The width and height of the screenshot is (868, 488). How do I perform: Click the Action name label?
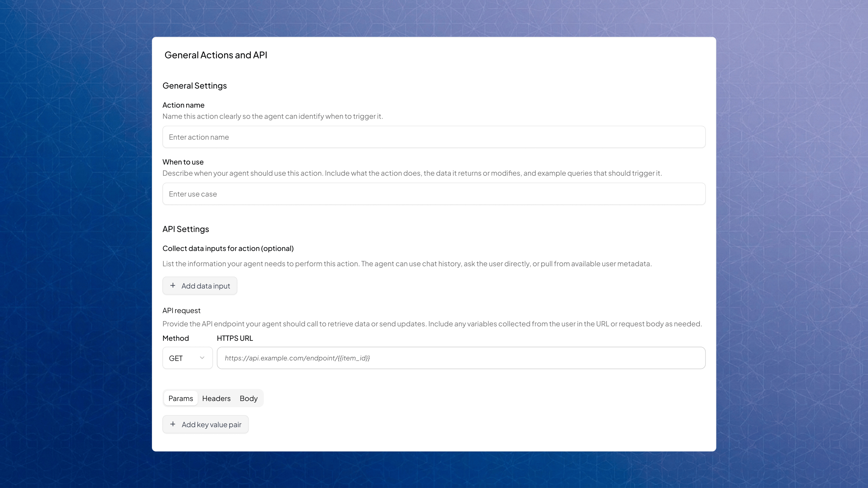[183, 105]
